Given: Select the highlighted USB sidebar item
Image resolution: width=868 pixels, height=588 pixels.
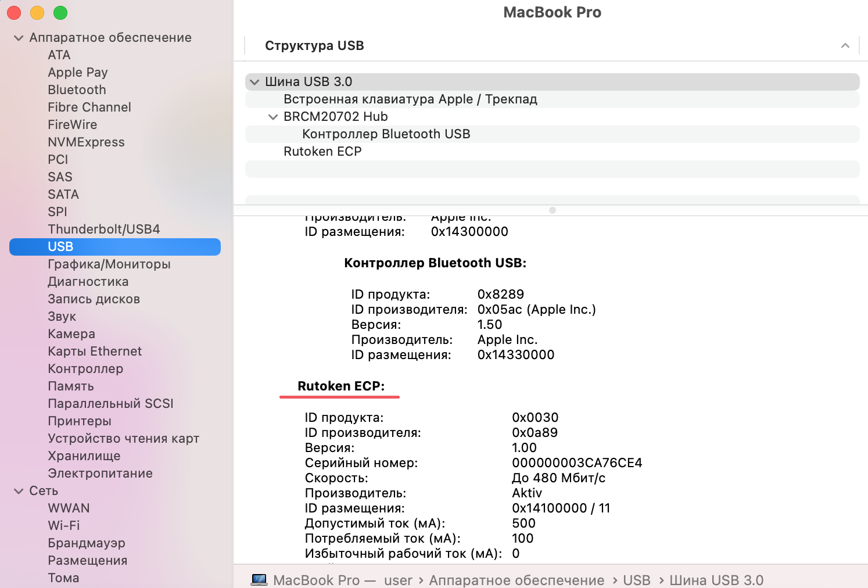Looking at the screenshot, I should pos(115,247).
